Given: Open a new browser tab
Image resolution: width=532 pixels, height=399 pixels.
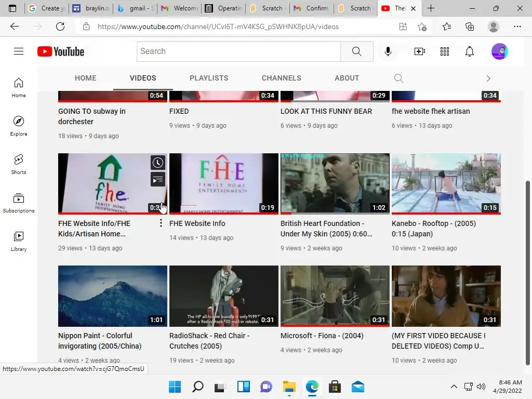Looking at the screenshot, I should pyautogui.click(x=431, y=8).
